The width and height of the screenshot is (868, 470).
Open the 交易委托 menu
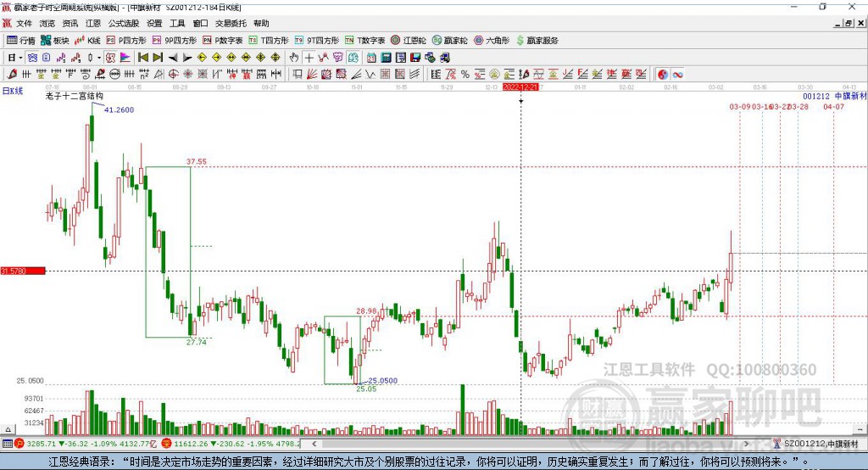tap(231, 23)
